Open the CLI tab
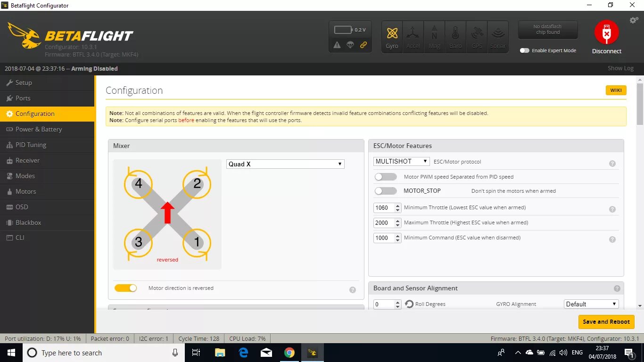Viewport: 644px width, 362px height. point(47,238)
